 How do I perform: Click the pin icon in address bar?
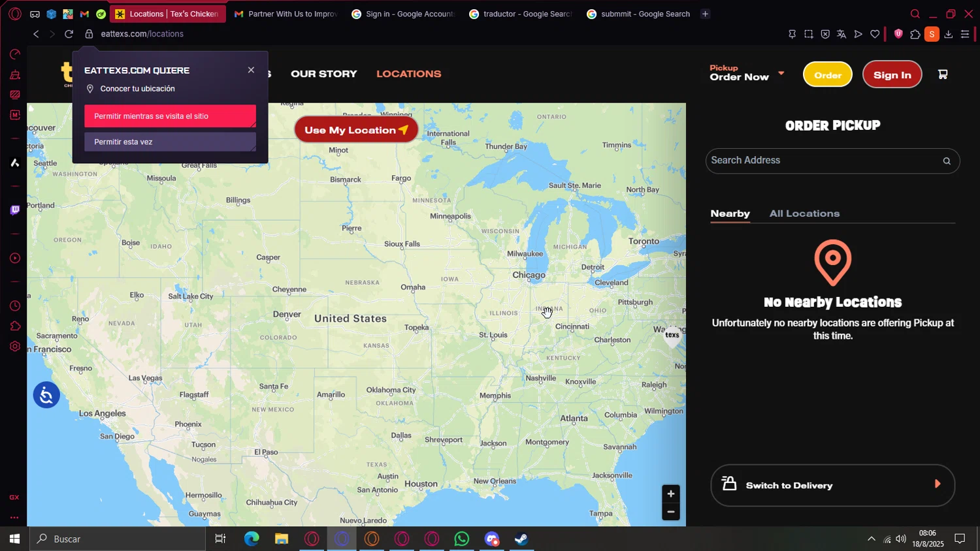[x=792, y=35]
